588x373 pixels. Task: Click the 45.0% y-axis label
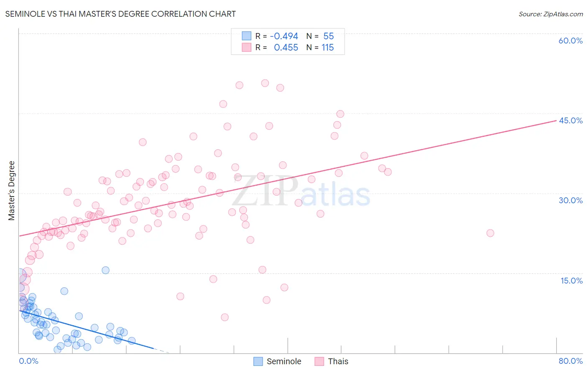click(570, 120)
